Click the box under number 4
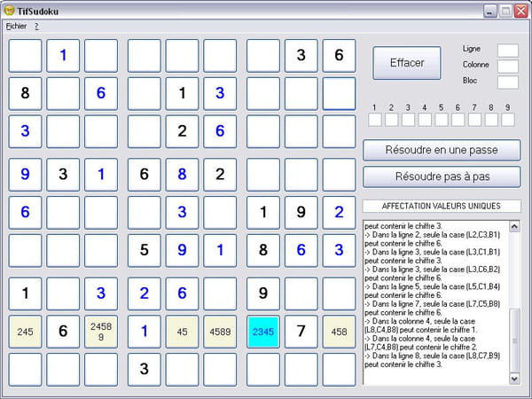The image size is (532, 399). pyautogui.click(x=425, y=120)
